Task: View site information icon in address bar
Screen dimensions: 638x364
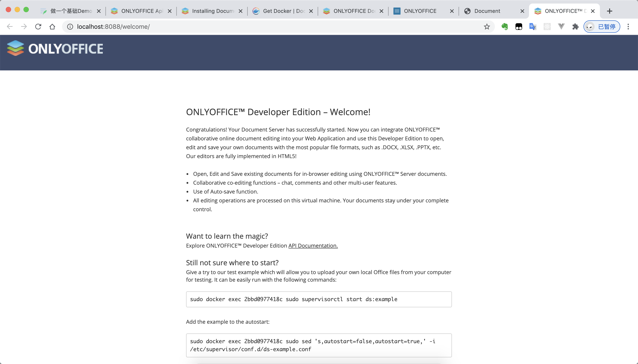Action: tap(70, 27)
